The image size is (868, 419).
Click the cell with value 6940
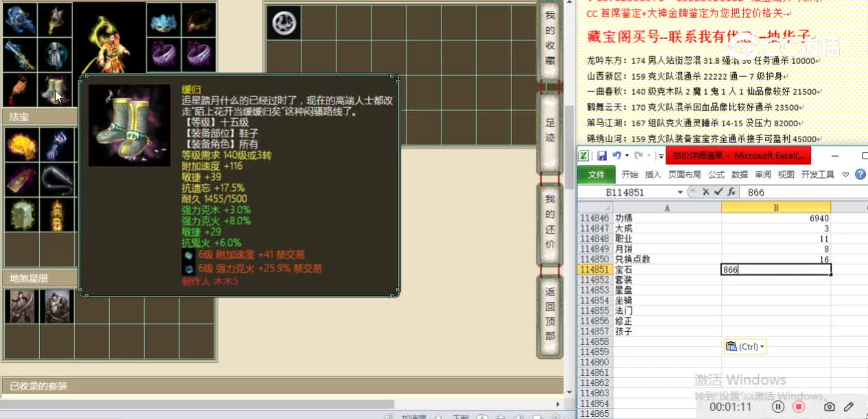[776, 218]
